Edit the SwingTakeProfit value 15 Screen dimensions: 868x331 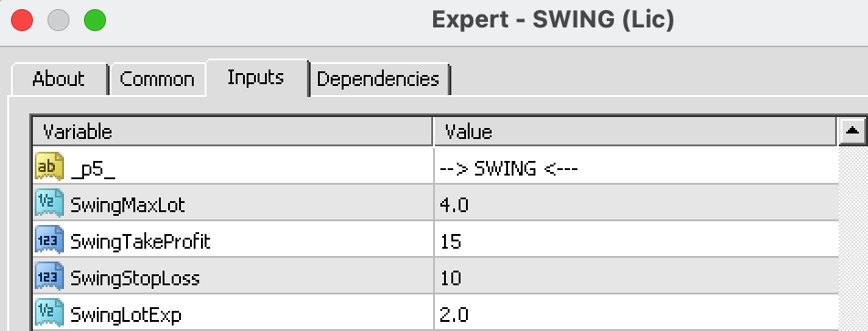pos(636,240)
